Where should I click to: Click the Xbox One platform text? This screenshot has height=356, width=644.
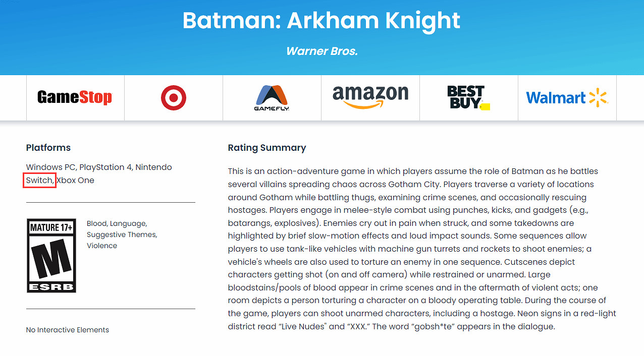[75, 180]
